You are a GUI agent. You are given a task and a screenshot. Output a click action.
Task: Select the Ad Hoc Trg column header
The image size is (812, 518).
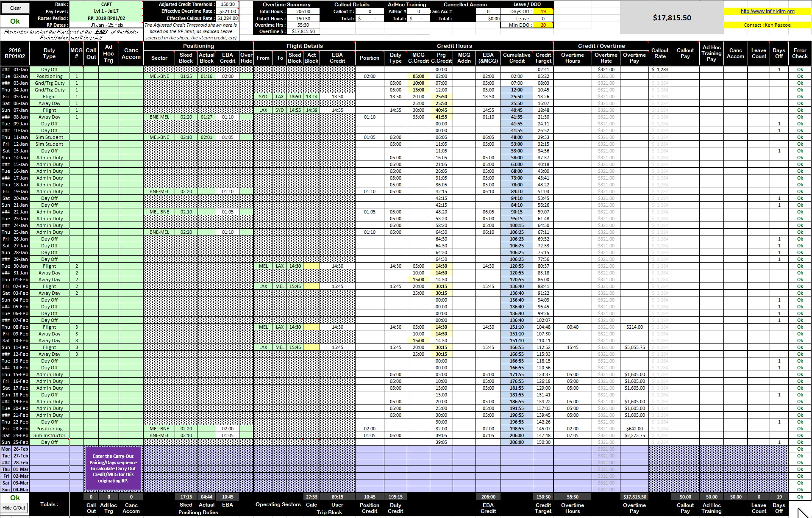pyautogui.click(x=108, y=53)
